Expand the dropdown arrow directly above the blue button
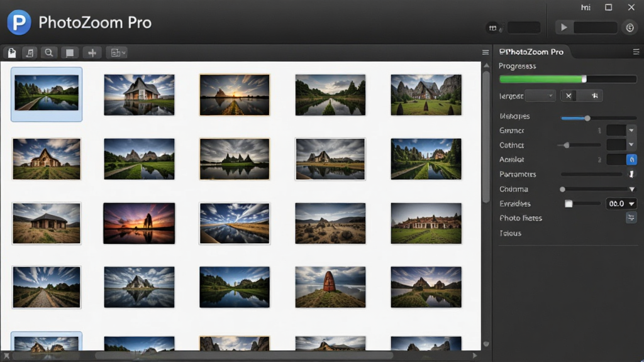The width and height of the screenshot is (644, 362). coord(631,145)
